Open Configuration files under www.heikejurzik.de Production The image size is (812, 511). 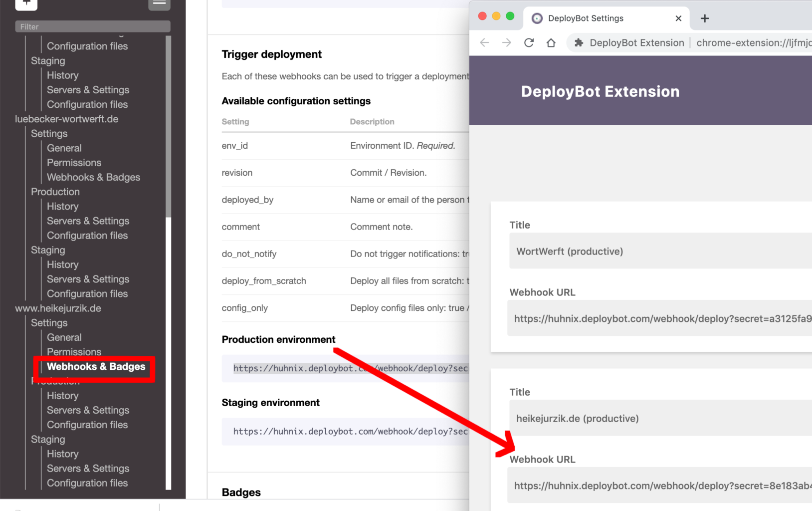click(x=87, y=424)
